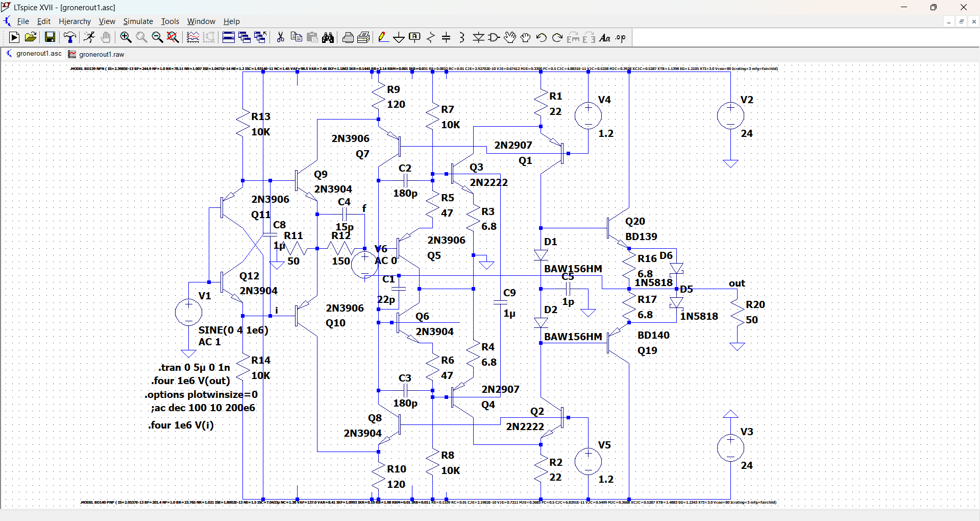Select the Resistor placement tool
The height and width of the screenshot is (521, 980).
tap(431, 37)
